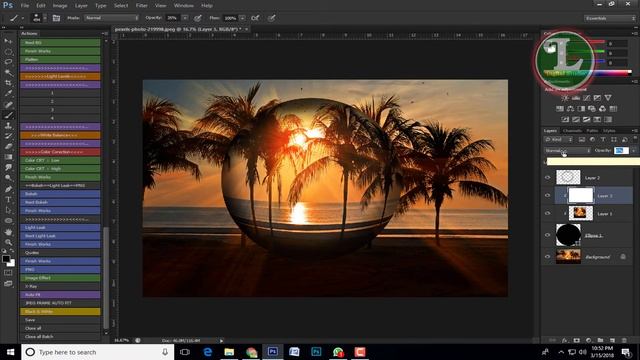Select the Eraser tool
This screenshot has height=360, width=640.
(8, 147)
